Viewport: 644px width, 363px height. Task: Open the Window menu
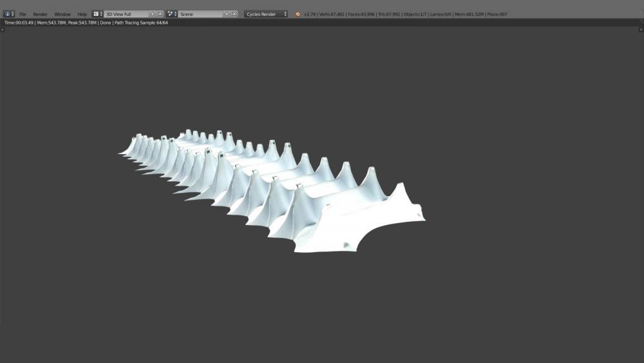pyautogui.click(x=62, y=14)
